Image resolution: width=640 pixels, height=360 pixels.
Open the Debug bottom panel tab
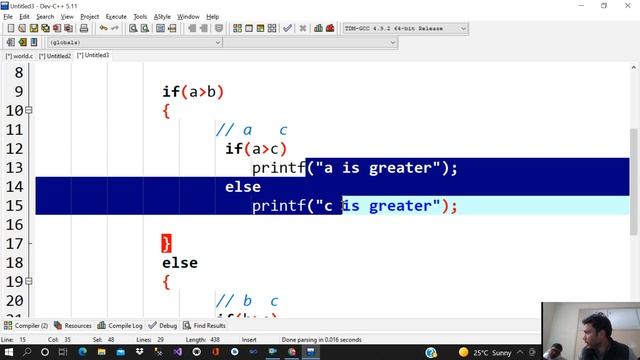162,325
